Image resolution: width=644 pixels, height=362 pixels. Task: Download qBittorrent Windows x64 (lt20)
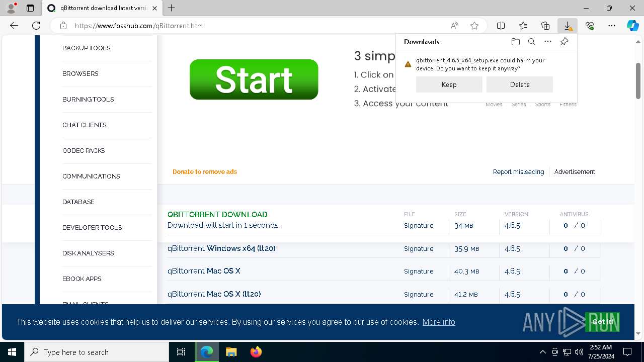pos(221,248)
